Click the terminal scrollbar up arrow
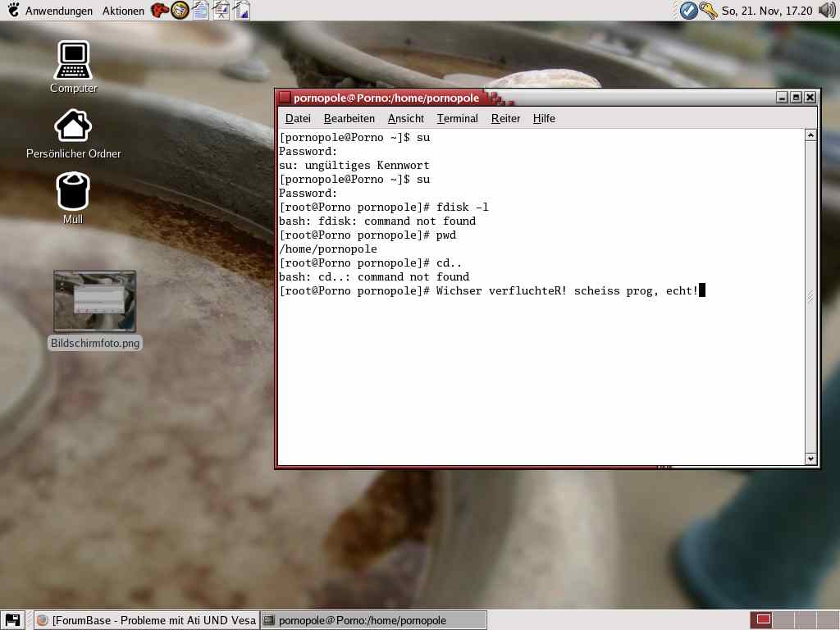840x630 pixels. 810,135
